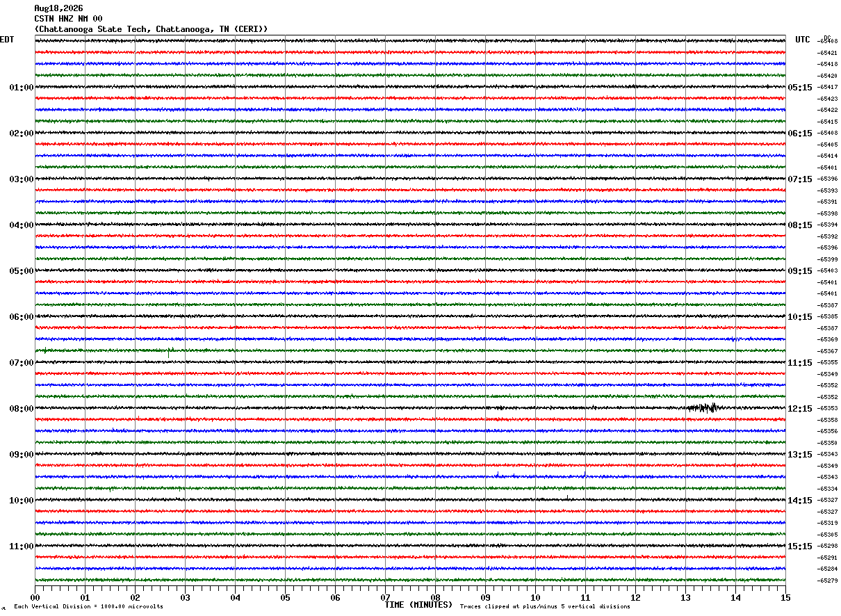Image resolution: width=841 pixels, height=616 pixels.
Task: Select the -65279 DC offset value
Action: coord(828,581)
